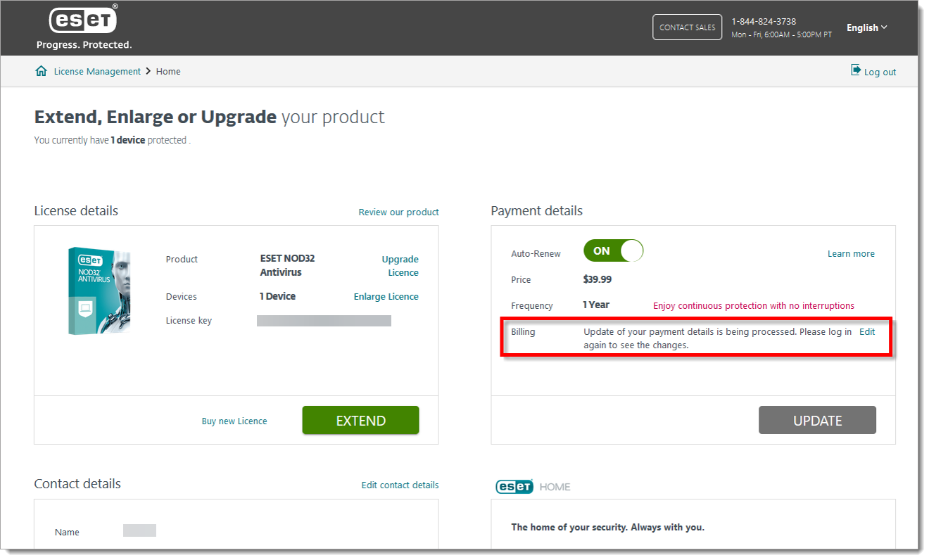The height and width of the screenshot is (560, 929).
Task: Click the ESET logo in the header
Action: 83,20
